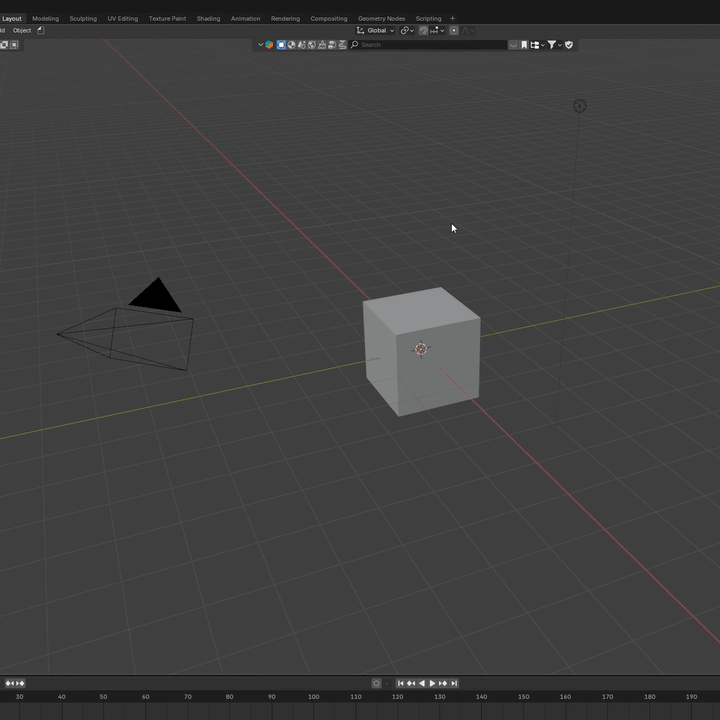
Task: Click the shield check icon
Action: (569, 45)
